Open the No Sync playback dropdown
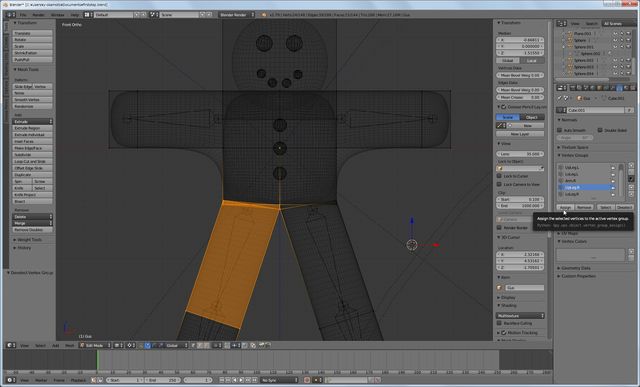The height and width of the screenshot is (387, 640). pos(280,380)
